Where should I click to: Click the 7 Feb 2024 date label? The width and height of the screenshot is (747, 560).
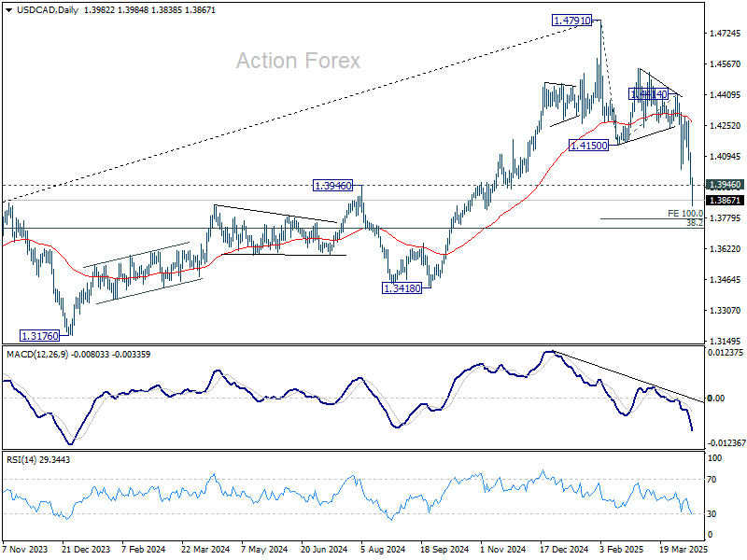[x=144, y=550]
